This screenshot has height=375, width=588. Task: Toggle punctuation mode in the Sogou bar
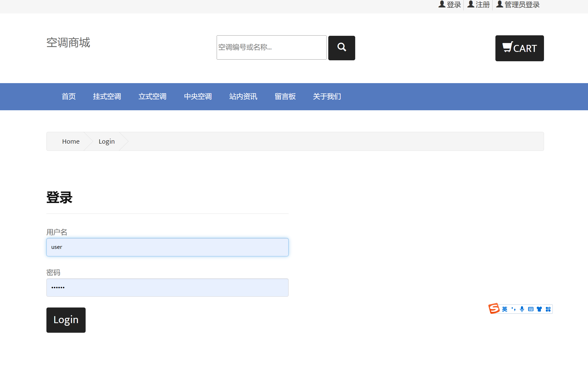(x=513, y=309)
